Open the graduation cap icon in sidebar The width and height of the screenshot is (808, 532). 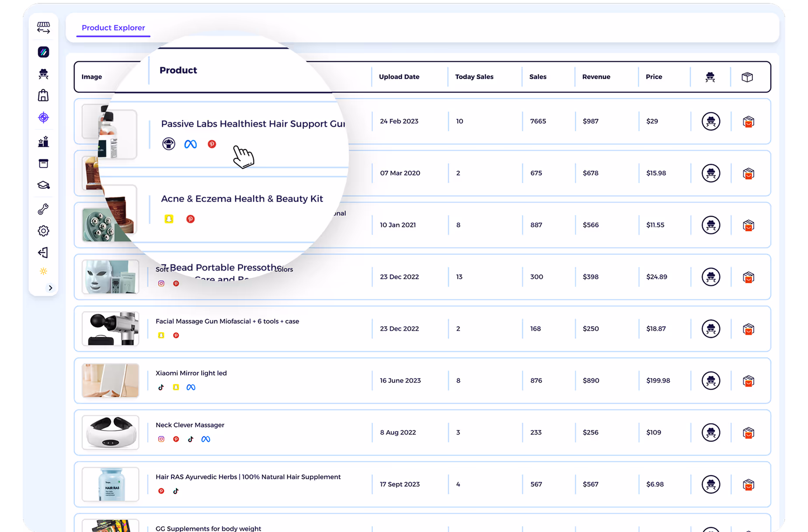pyautogui.click(x=43, y=185)
